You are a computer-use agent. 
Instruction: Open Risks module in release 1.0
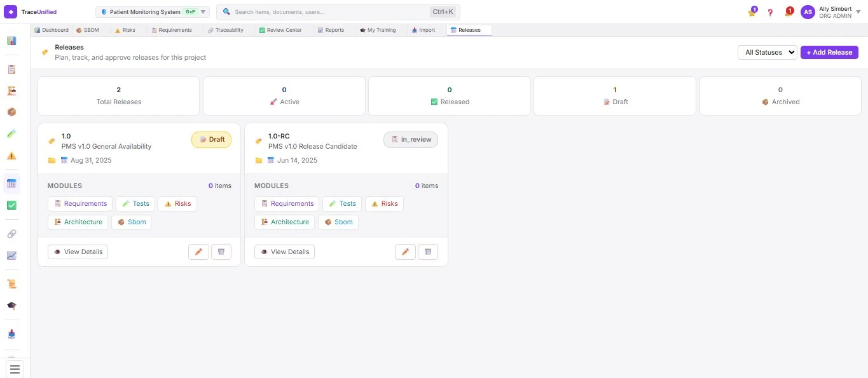[177, 203]
